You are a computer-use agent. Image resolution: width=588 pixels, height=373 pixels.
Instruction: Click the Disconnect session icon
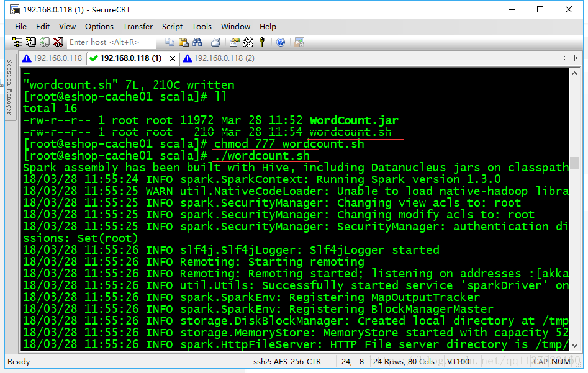[x=58, y=42]
